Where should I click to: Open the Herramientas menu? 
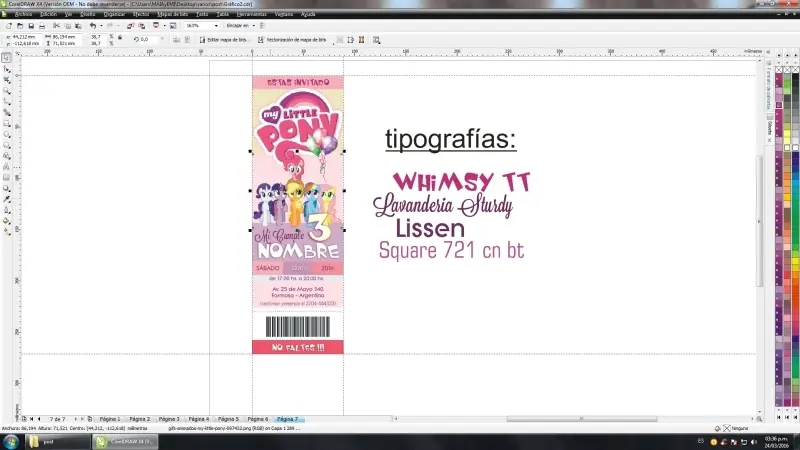[x=252, y=14]
